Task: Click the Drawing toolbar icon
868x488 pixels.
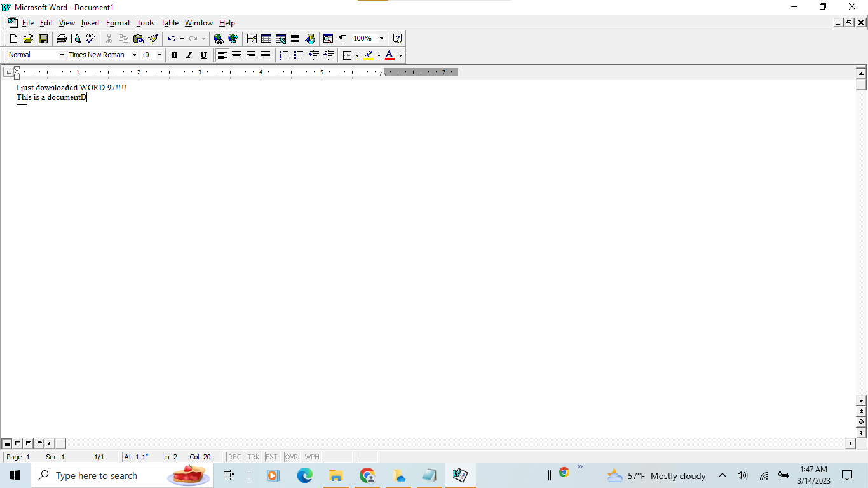Action: tap(310, 38)
